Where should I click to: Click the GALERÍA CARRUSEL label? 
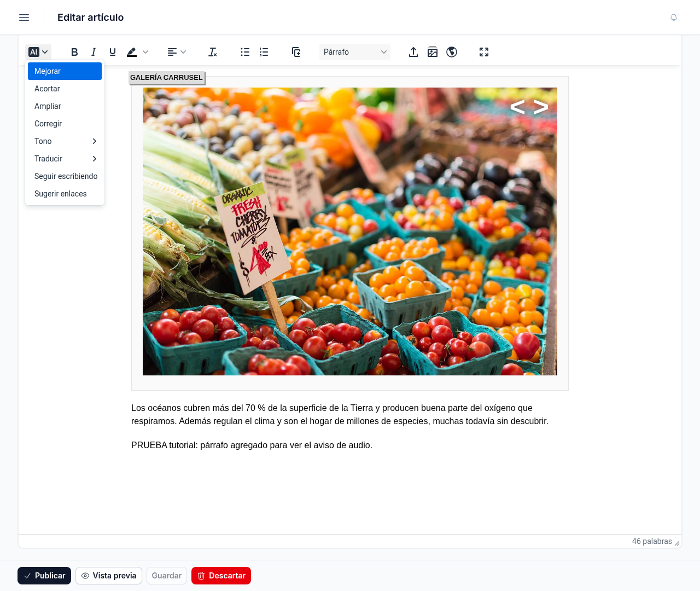pyautogui.click(x=167, y=78)
